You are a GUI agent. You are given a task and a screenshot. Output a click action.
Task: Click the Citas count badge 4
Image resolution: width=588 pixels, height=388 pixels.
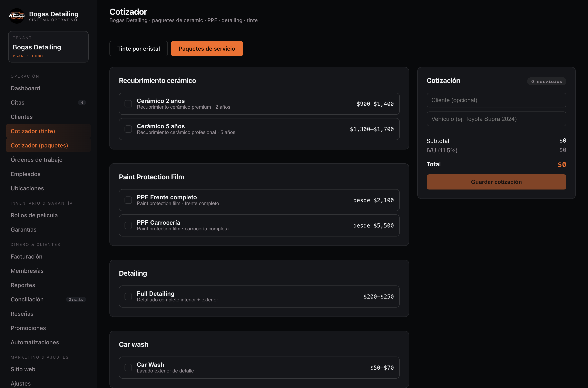click(82, 103)
